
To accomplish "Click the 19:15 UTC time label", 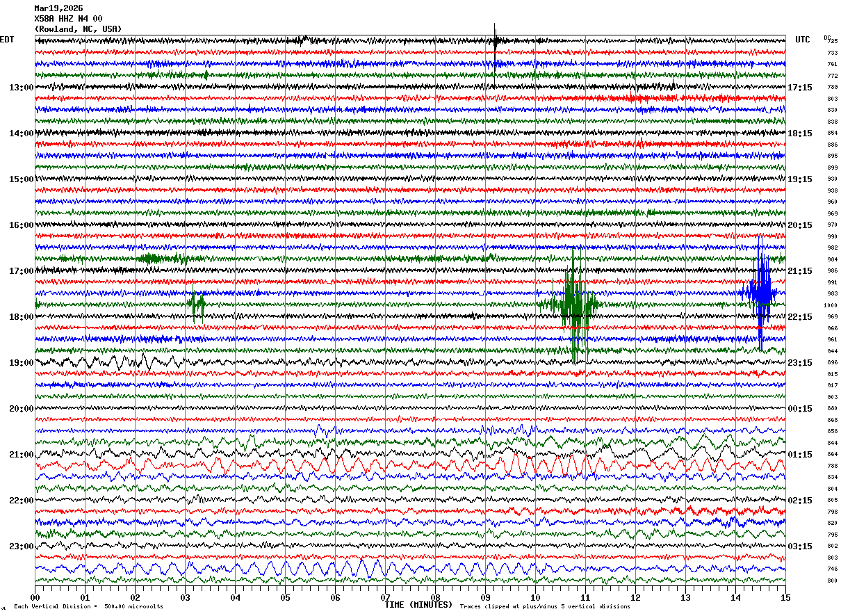I will tap(800, 179).
